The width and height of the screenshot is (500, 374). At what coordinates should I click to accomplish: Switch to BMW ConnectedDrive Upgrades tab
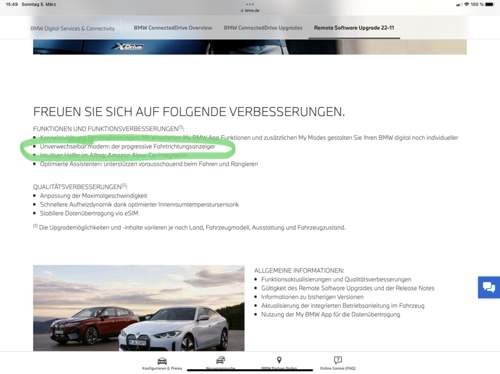263,28
